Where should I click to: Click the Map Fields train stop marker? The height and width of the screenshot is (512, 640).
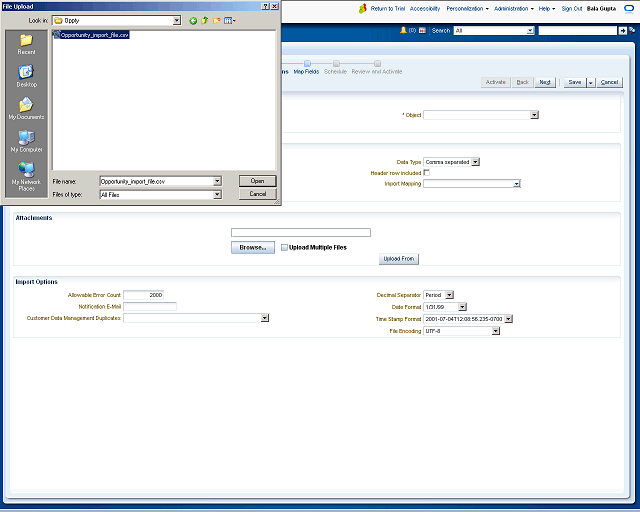coord(307,63)
